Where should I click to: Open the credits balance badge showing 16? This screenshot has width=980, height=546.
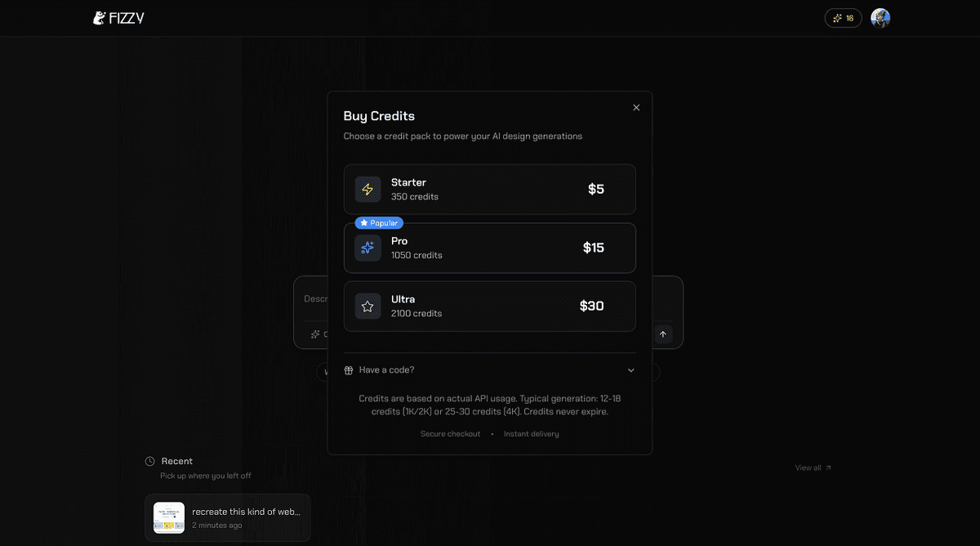pos(843,18)
